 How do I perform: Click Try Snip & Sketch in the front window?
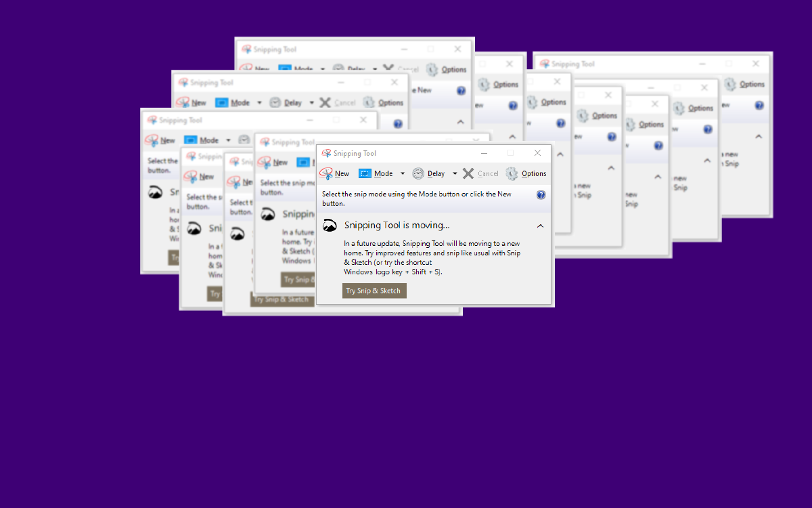tap(374, 291)
